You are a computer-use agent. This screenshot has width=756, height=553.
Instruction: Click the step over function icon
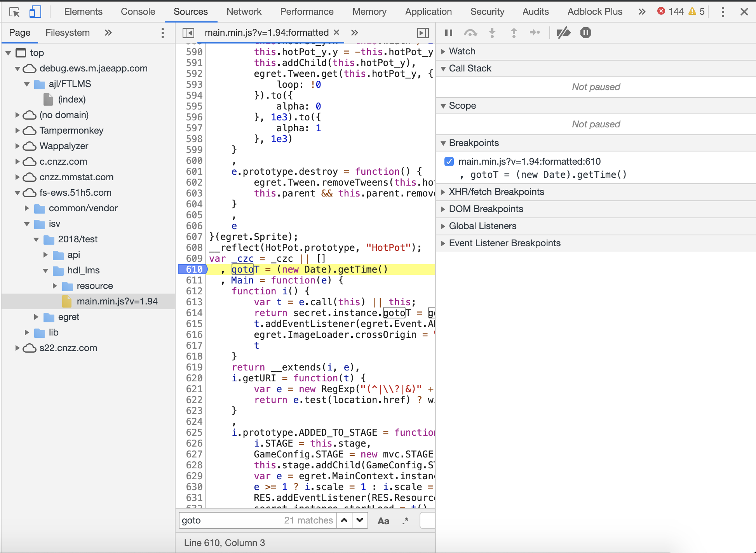click(x=470, y=33)
